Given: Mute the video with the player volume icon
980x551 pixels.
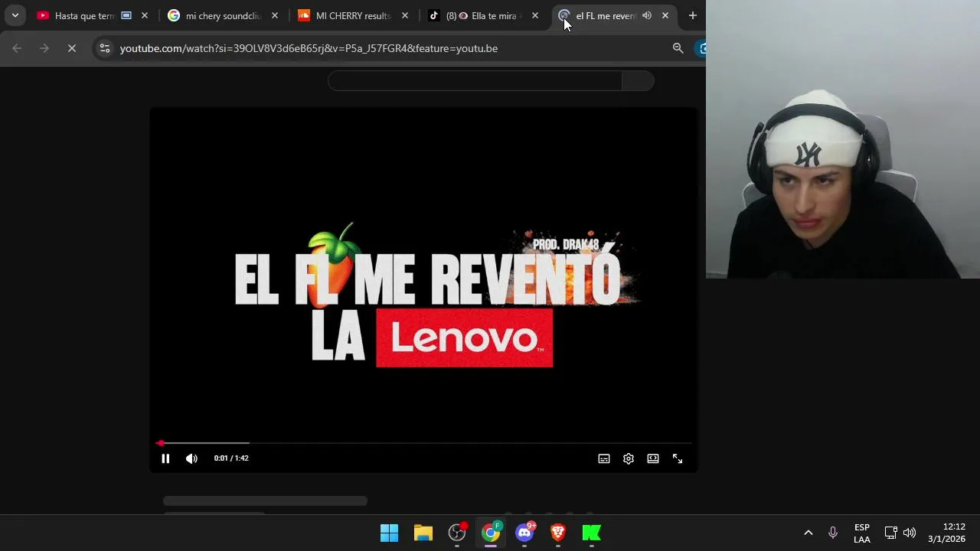Looking at the screenshot, I should [x=191, y=458].
